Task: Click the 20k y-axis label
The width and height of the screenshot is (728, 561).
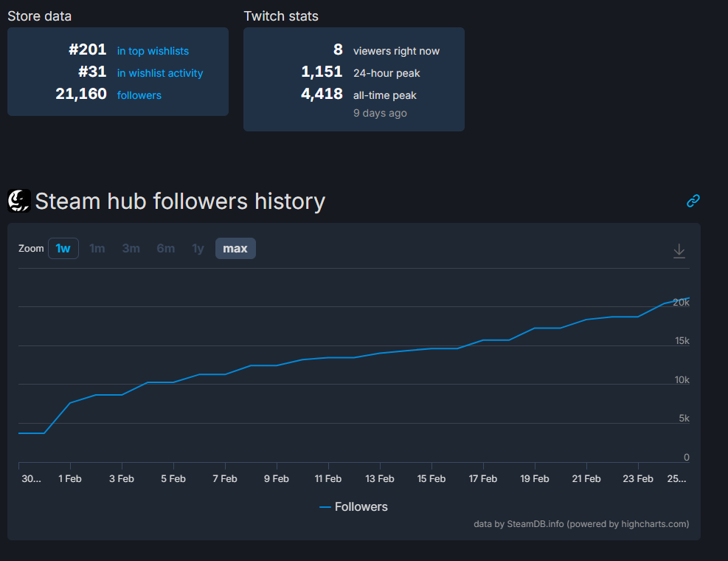Action: [681, 303]
